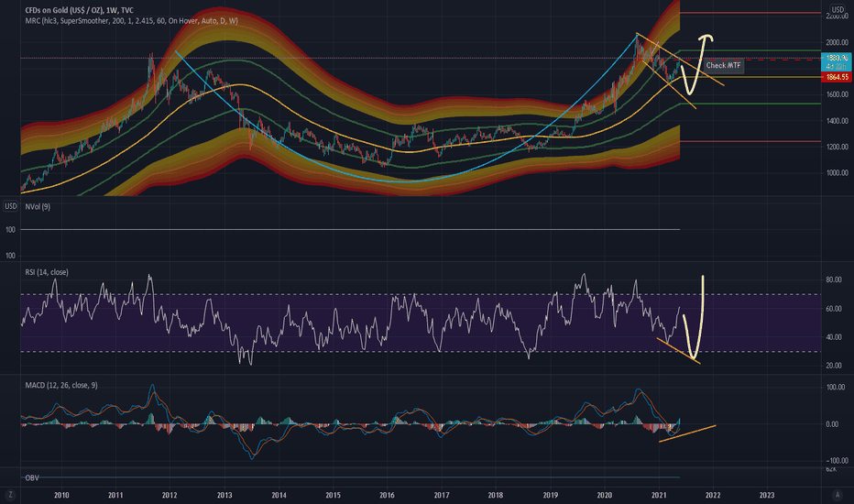Click the 2020 label on time axis
The width and height of the screenshot is (854, 504).
click(605, 495)
